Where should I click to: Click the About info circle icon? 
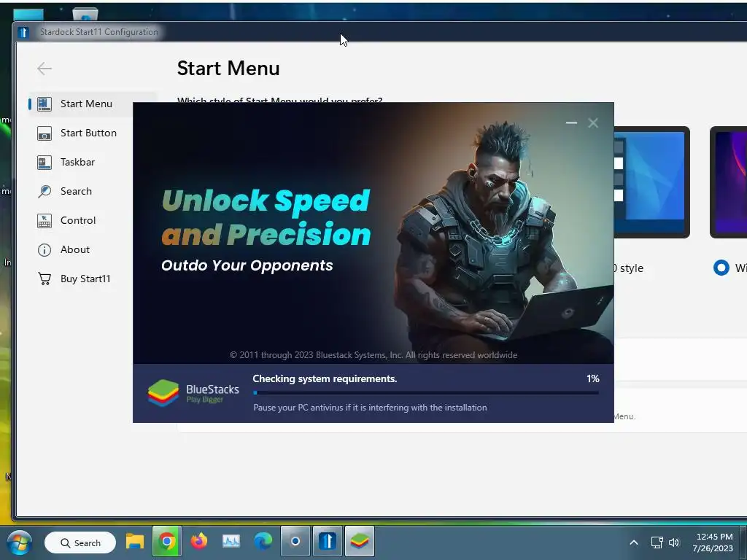pos(44,250)
